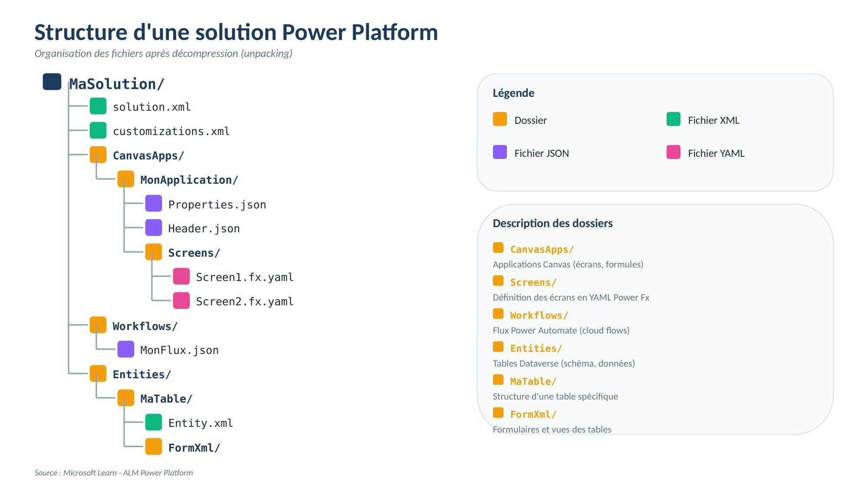Select the Workflows/ folder in the tree
The image size is (868, 489).
(145, 326)
